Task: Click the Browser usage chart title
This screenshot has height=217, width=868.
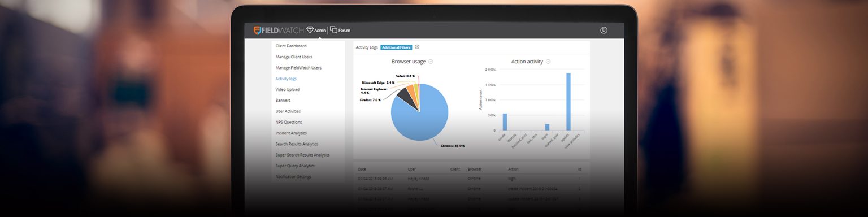Action: (409, 62)
